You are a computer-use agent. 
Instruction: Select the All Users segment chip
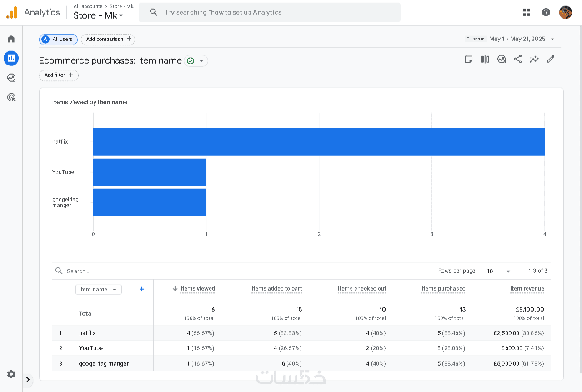(x=58, y=40)
